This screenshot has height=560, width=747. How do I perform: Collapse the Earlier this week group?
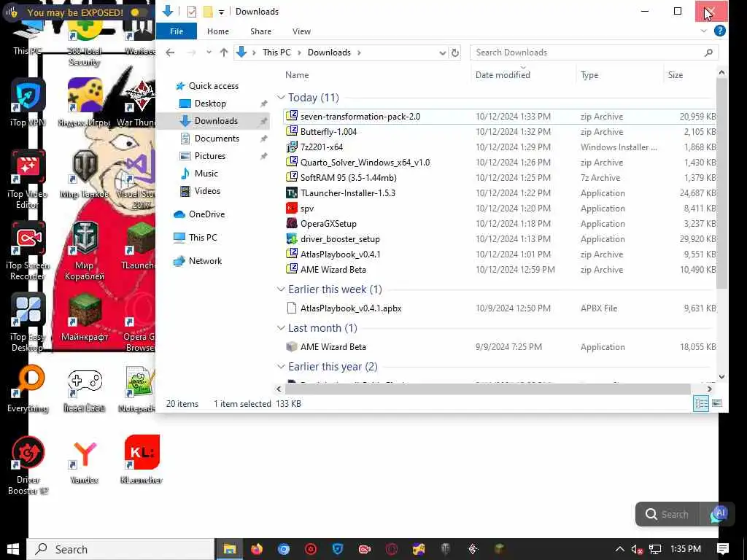tap(281, 289)
